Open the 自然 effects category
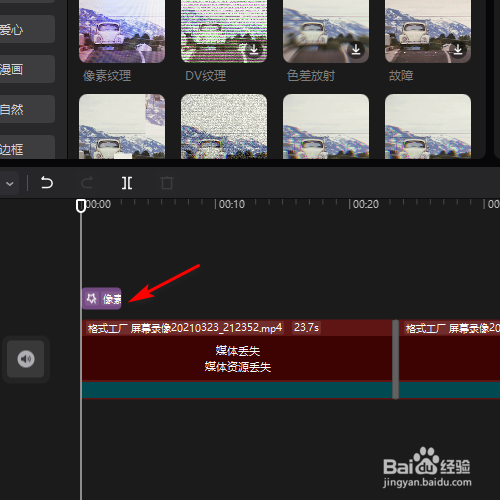Image resolution: width=500 pixels, height=500 pixels. click(x=27, y=109)
